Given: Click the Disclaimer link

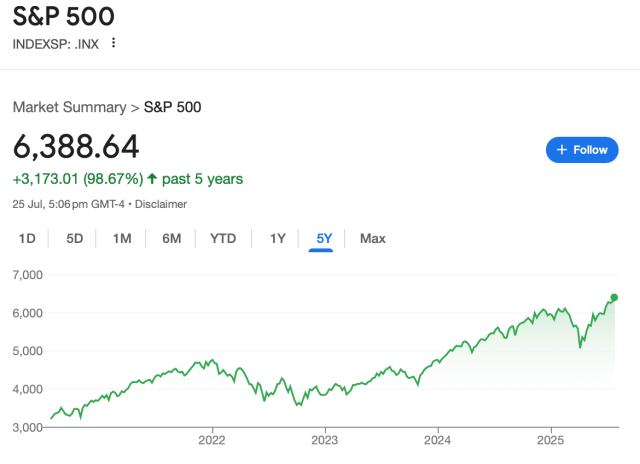Looking at the screenshot, I should coord(163,204).
